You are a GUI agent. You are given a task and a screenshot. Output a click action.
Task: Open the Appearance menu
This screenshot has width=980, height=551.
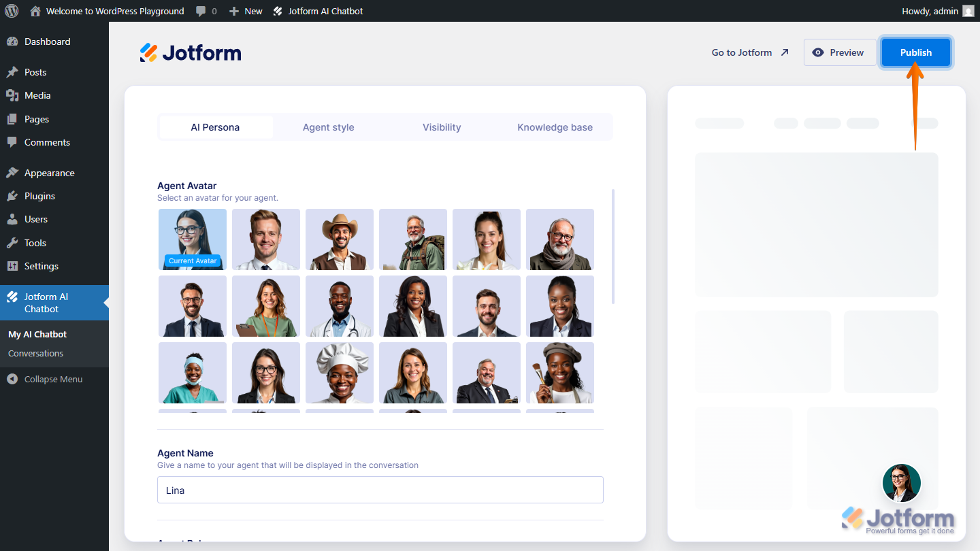(54, 173)
